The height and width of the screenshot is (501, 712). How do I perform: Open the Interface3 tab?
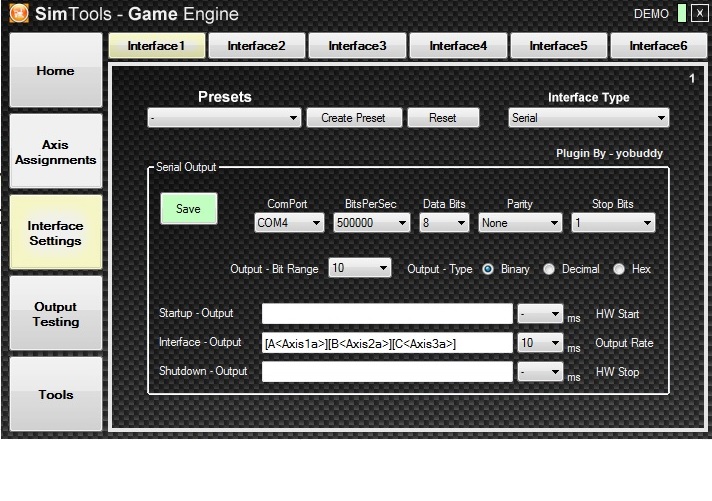click(x=357, y=45)
